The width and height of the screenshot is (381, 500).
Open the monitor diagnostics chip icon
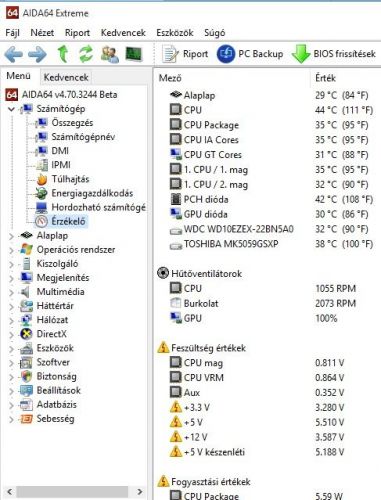coord(134,54)
